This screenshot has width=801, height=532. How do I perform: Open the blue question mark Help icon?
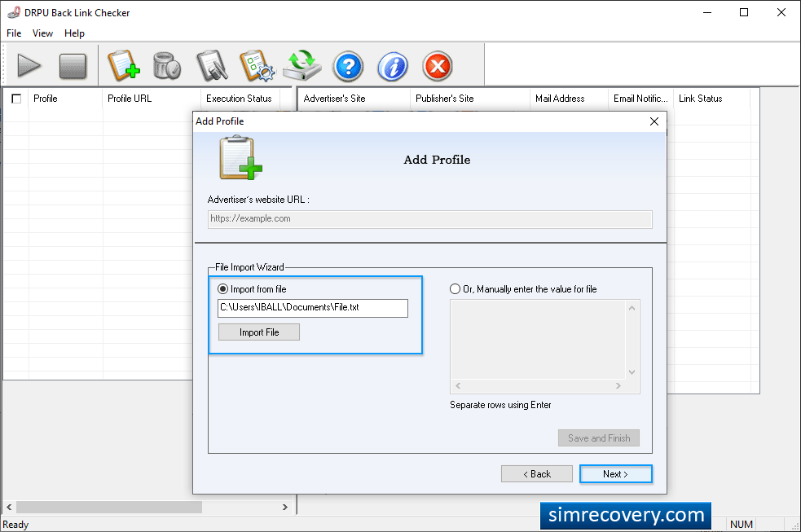coord(348,66)
